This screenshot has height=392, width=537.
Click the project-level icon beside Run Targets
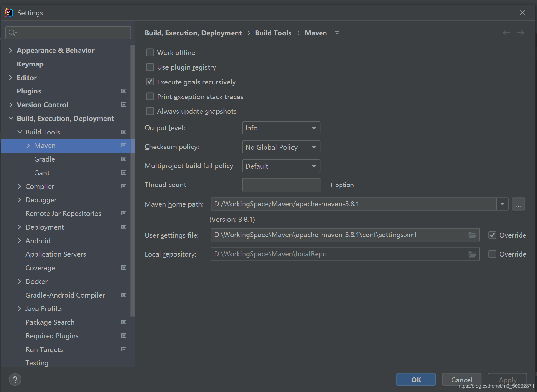[123, 349]
